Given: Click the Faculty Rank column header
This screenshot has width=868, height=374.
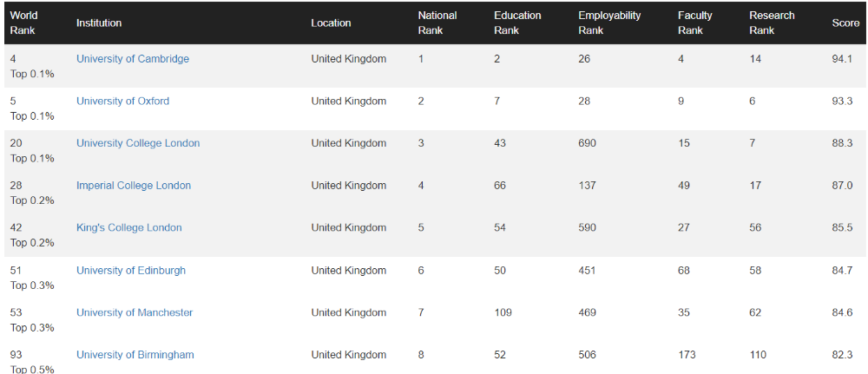Looking at the screenshot, I should point(695,23).
